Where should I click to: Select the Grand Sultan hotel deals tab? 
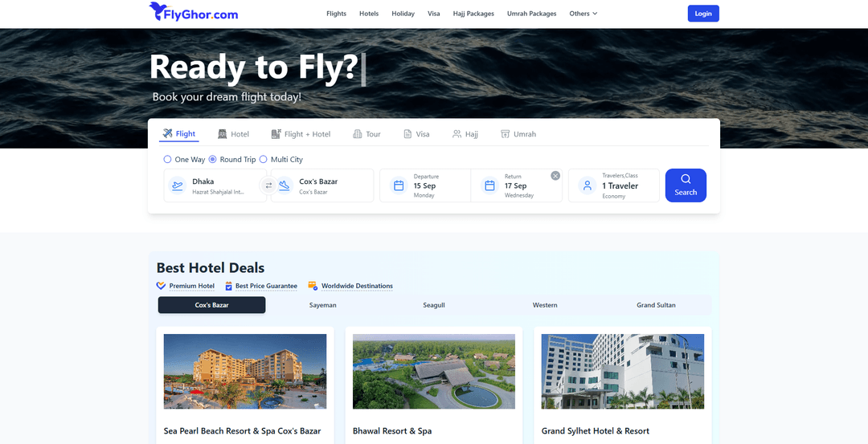pos(656,305)
